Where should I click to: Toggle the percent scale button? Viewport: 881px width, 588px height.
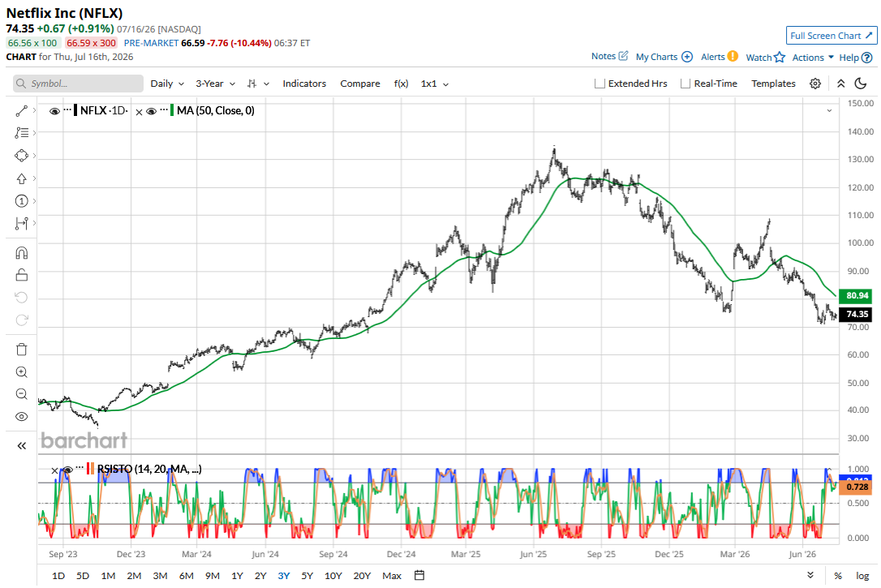click(x=838, y=576)
